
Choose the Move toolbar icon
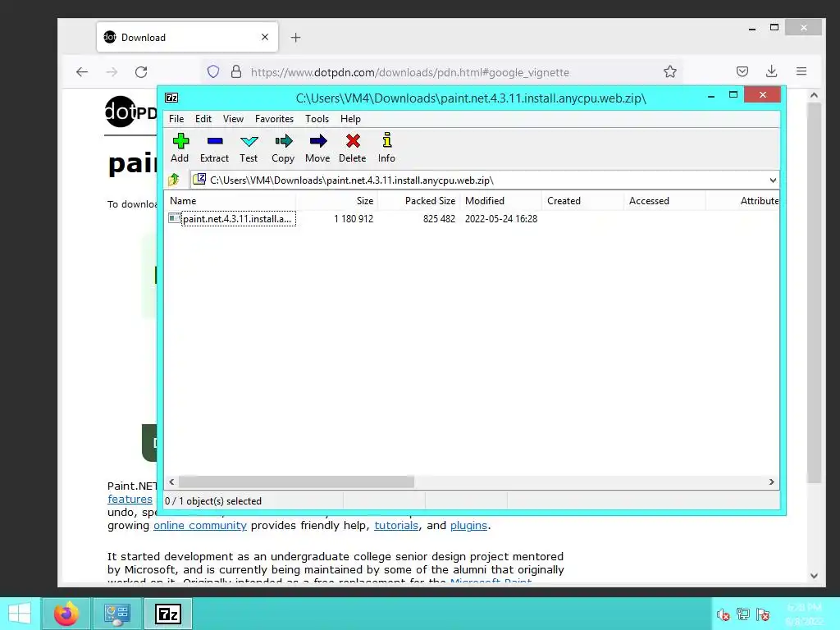pos(317,148)
